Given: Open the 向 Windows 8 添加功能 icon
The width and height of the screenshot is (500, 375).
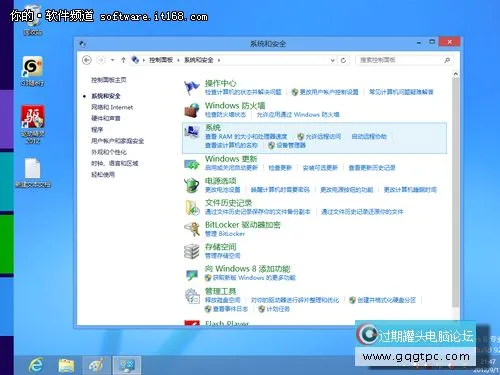Looking at the screenshot, I should pos(192,274).
